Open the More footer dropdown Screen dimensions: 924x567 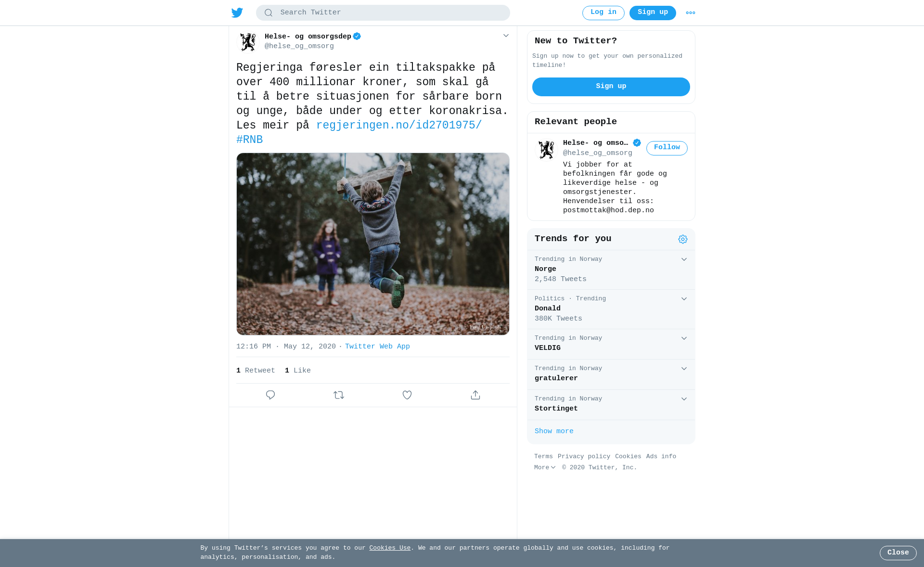(x=545, y=468)
